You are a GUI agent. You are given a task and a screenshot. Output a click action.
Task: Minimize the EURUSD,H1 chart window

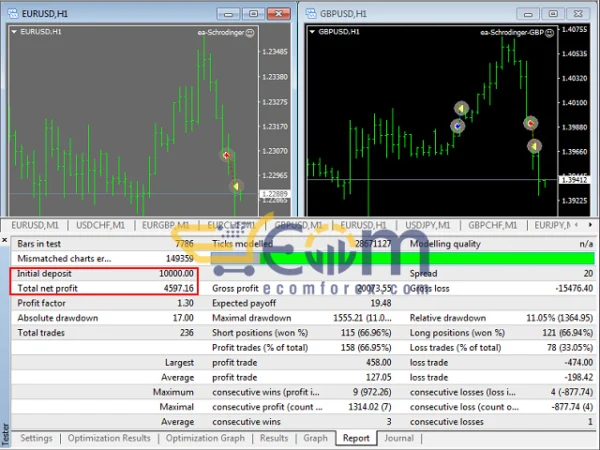(228, 14)
